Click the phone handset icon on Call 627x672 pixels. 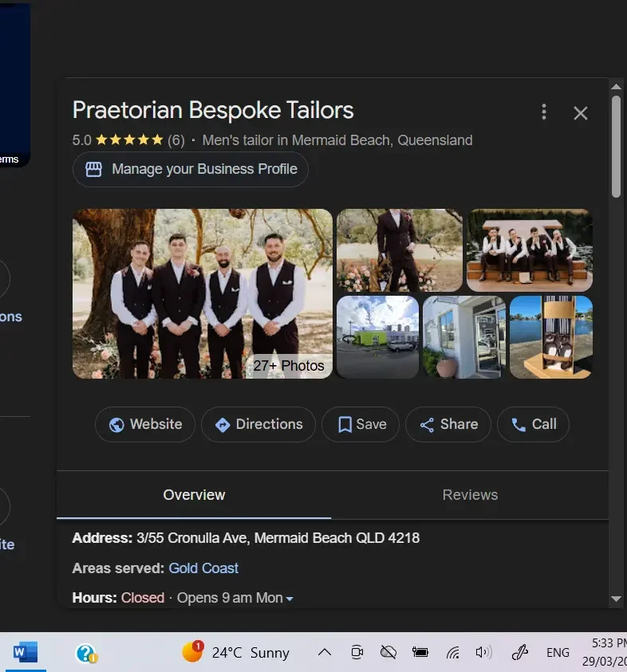pos(519,425)
